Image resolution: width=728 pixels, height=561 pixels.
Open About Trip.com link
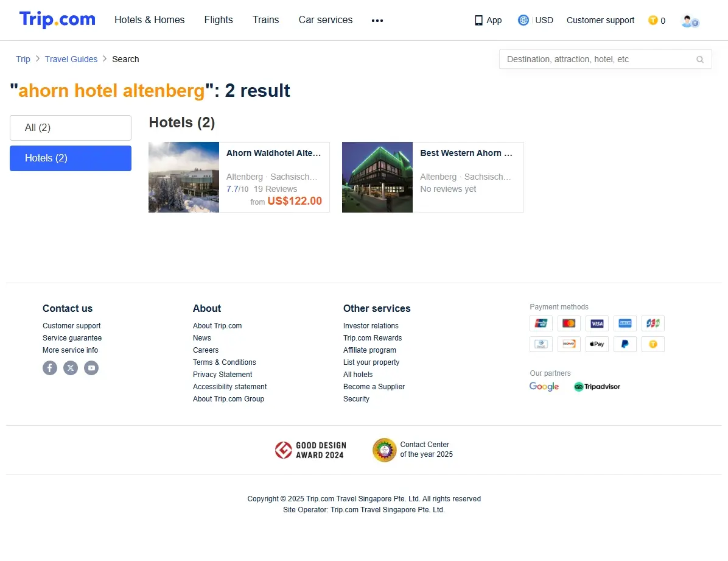click(217, 326)
